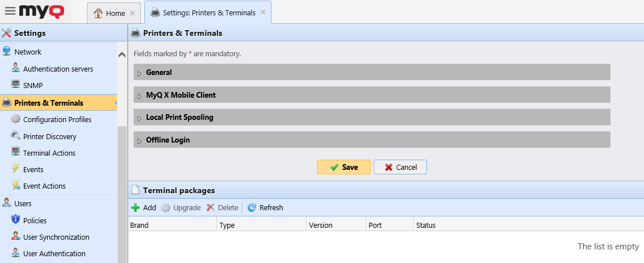Expand the Offline Login section
The image size is (644, 263).
pyautogui.click(x=168, y=140)
